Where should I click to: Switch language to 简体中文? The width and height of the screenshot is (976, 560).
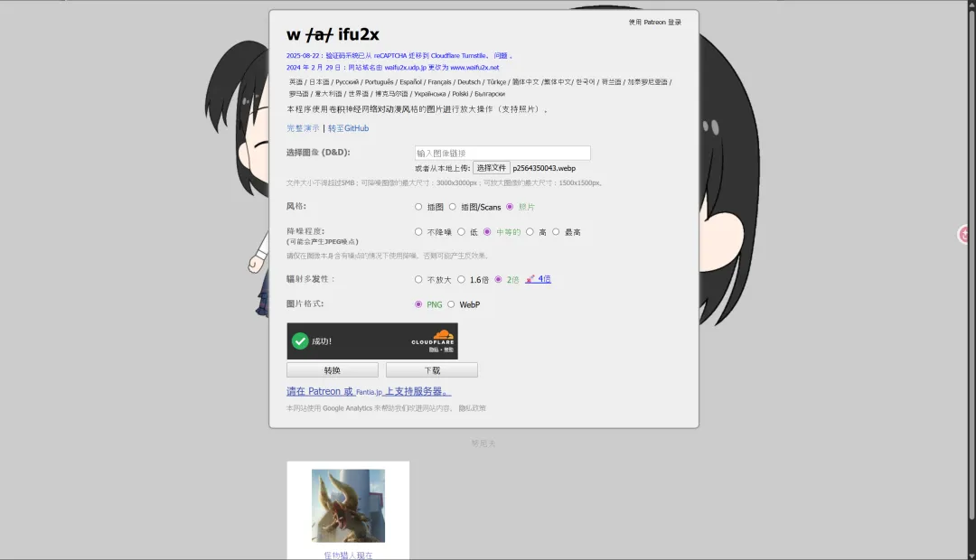pos(525,81)
